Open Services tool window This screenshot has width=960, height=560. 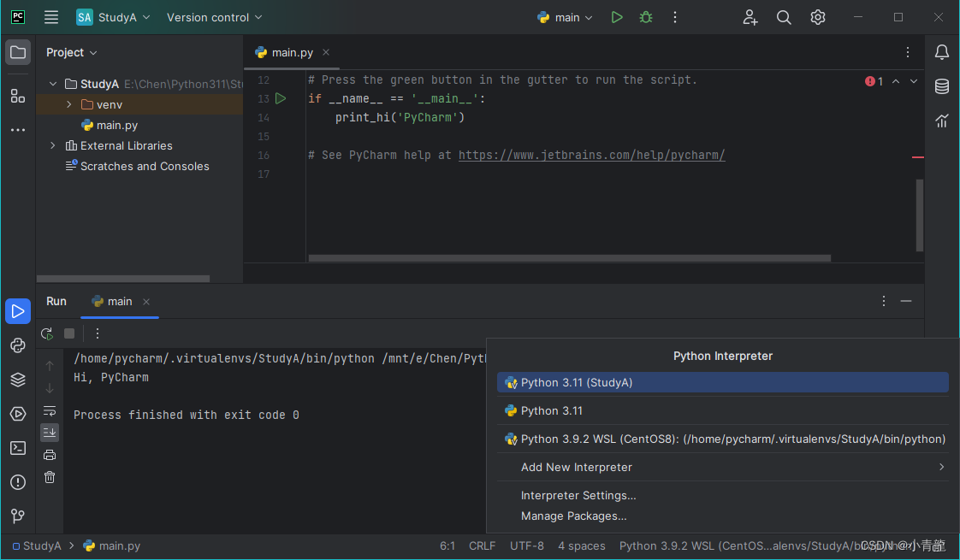(18, 414)
